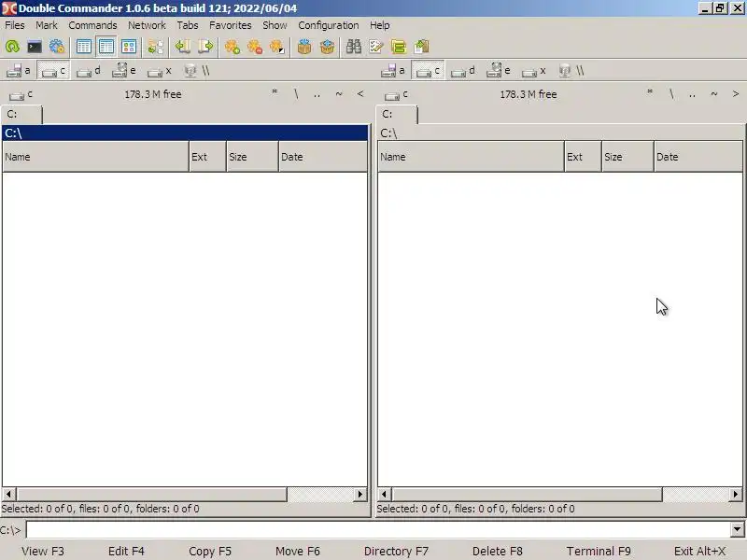Open the Multi-Rename tool icon
The width and height of the screenshot is (747, 560).
[376, 47]
